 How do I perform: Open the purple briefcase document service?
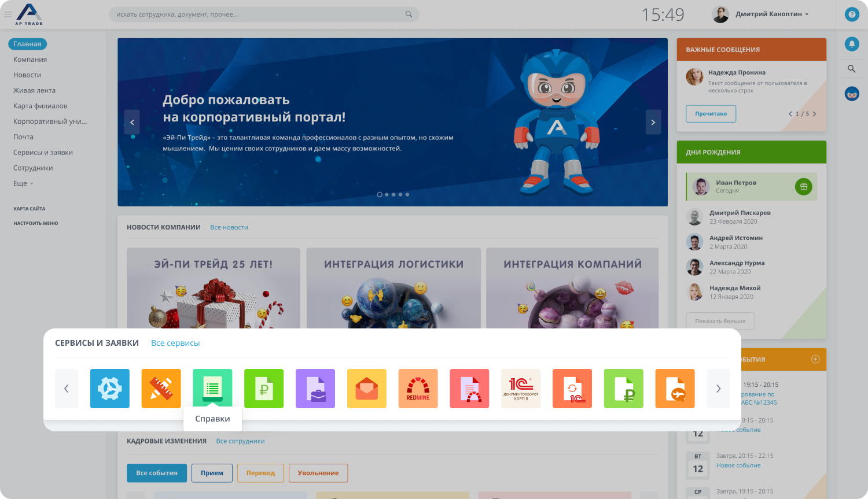click(x=315, y=389)
